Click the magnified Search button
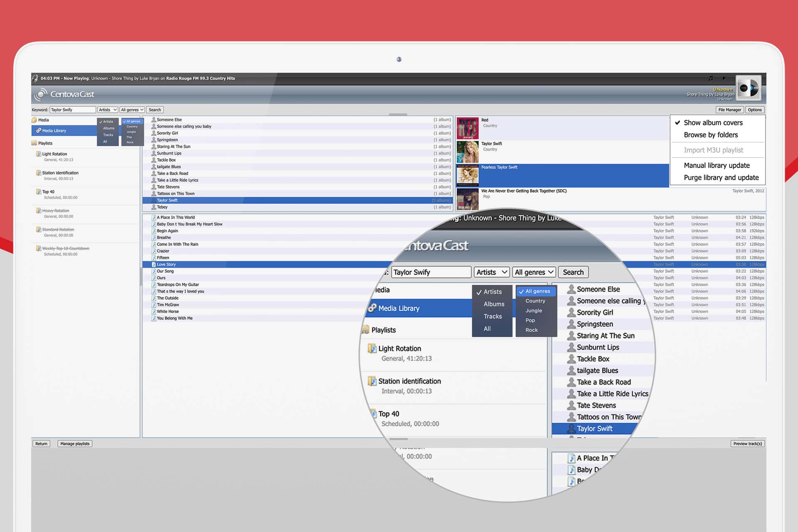This screenshot has height=532, width=798. [573, 272]
